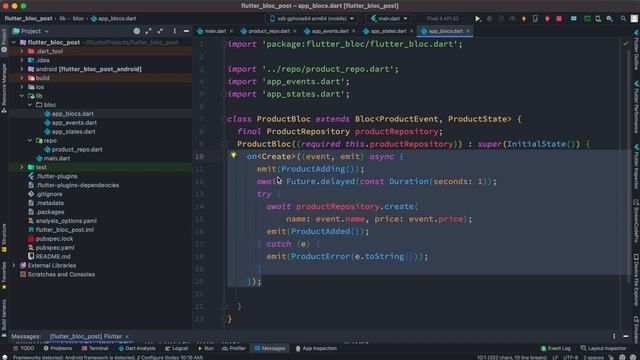Viewport: 640px width, 360px height.
Task: Run the app with the green play icon
Action: [478, 19]
